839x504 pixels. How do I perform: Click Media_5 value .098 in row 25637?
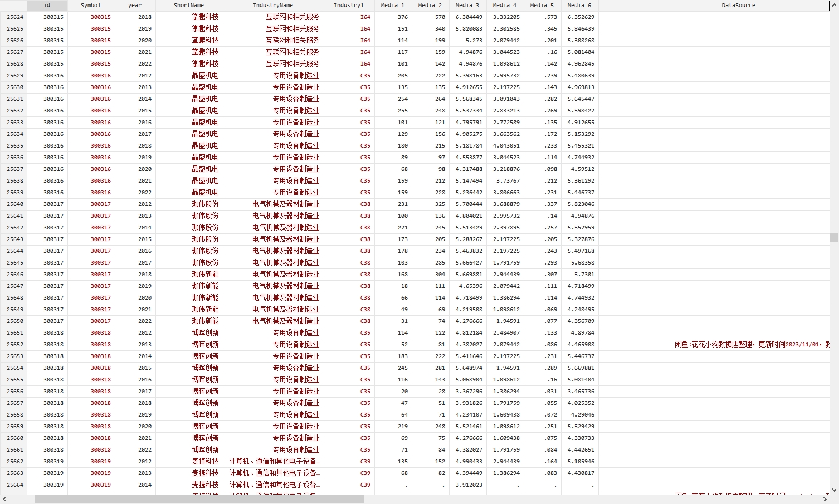550,169
